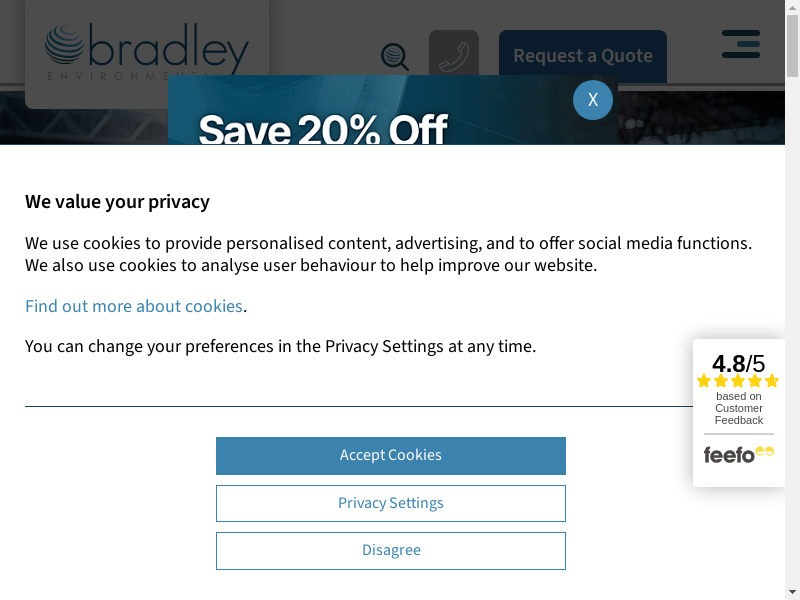Screen dimensions: 800x600
Task: Accept Cookies on the privacy dialog
Action: tap(391, 456)
